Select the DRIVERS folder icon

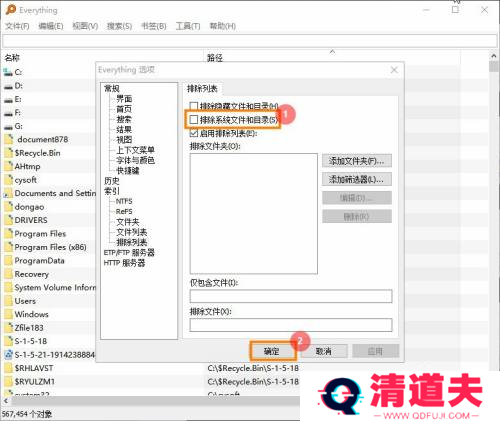(x=9, y=220)
